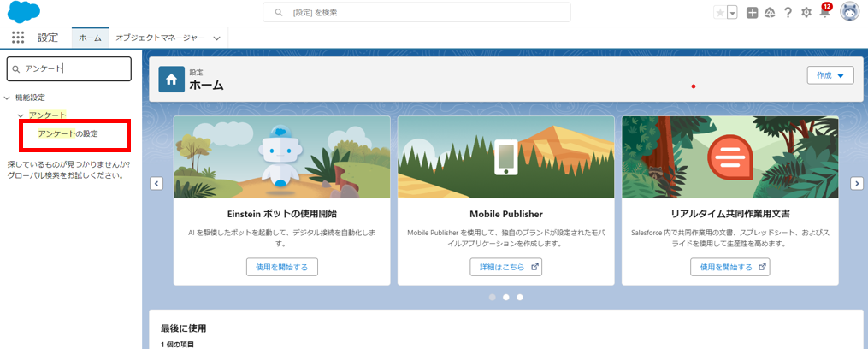
Task: Click the favorites star icon
Action: (x=720, y=13)
